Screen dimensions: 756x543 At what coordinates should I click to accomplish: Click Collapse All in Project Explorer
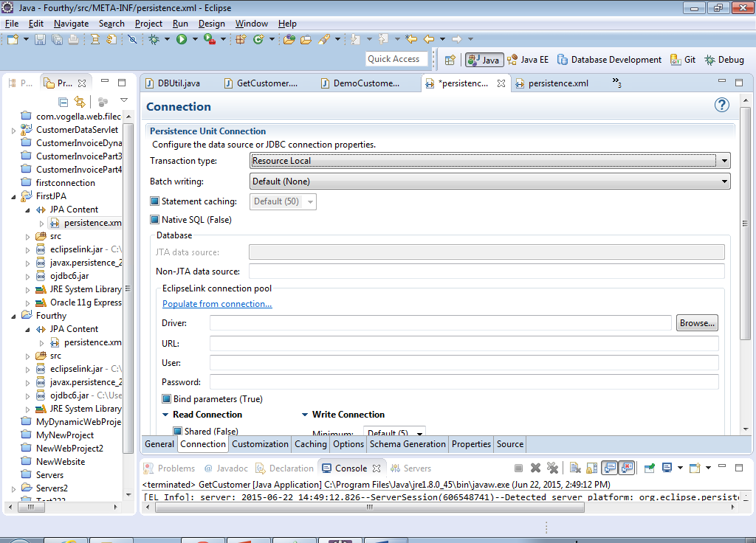(63, 102)
